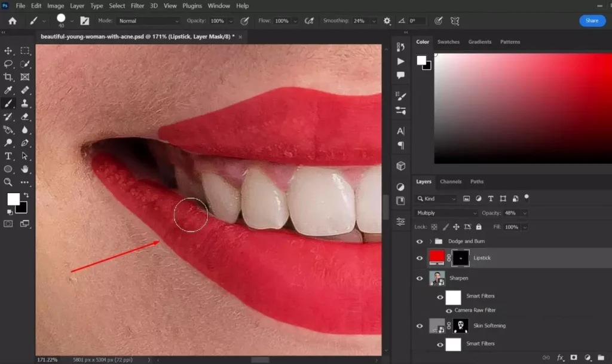
Task: Open the Multiply blend mode dropdown
Action: coord(445,212)
